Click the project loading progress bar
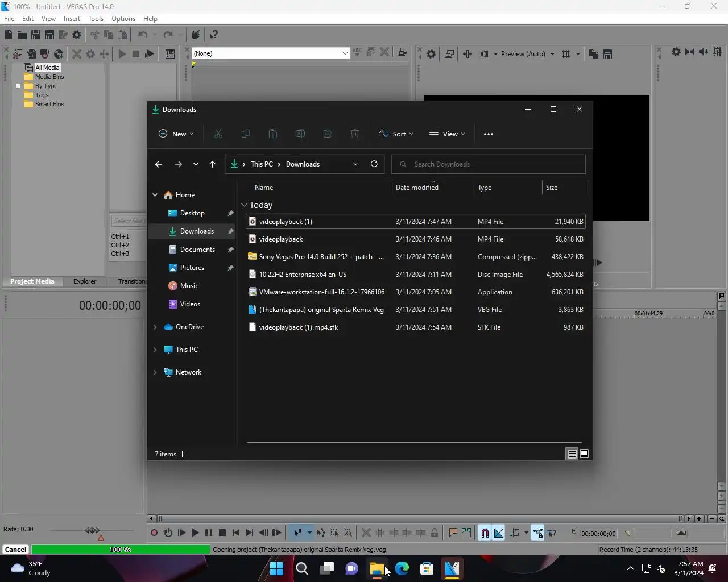Image resolution: width=728 pixels, height=582 pixels. [x=121, y=550]
